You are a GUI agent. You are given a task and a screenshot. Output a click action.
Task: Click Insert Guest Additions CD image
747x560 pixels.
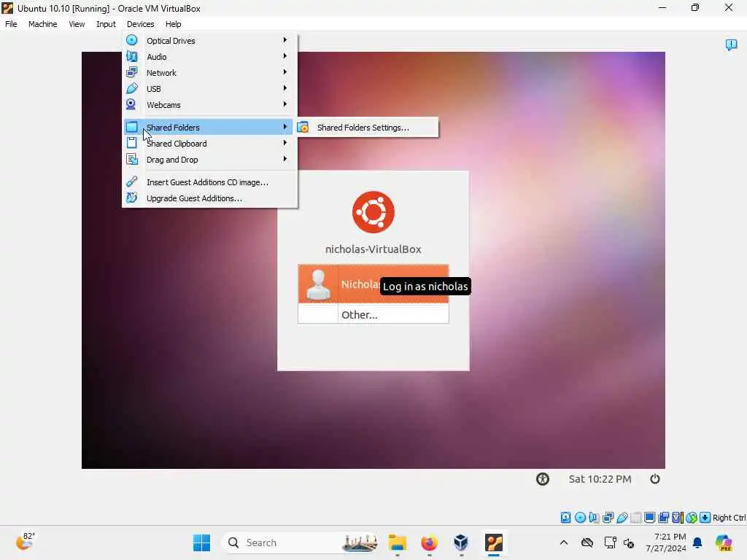(x=209, y=182)
